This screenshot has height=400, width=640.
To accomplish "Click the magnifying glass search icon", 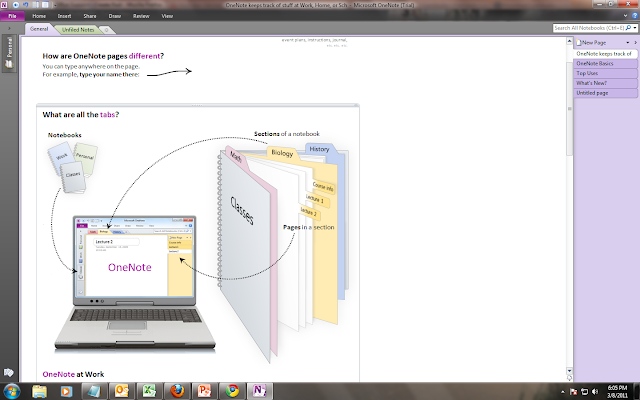I will [x=629, y=28].
